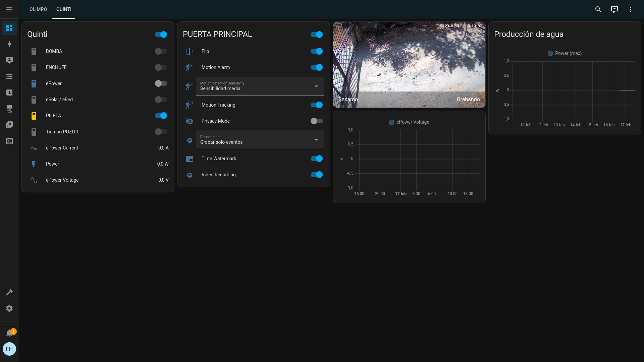Open the Media player sidebar icon
644x362 pixels.
coord(9,125)
